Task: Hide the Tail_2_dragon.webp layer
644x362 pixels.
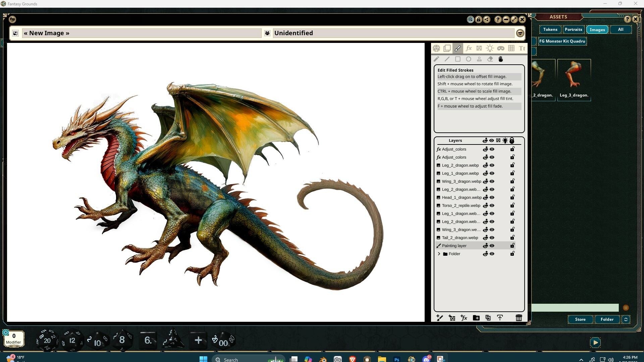Action: (492, 238)
